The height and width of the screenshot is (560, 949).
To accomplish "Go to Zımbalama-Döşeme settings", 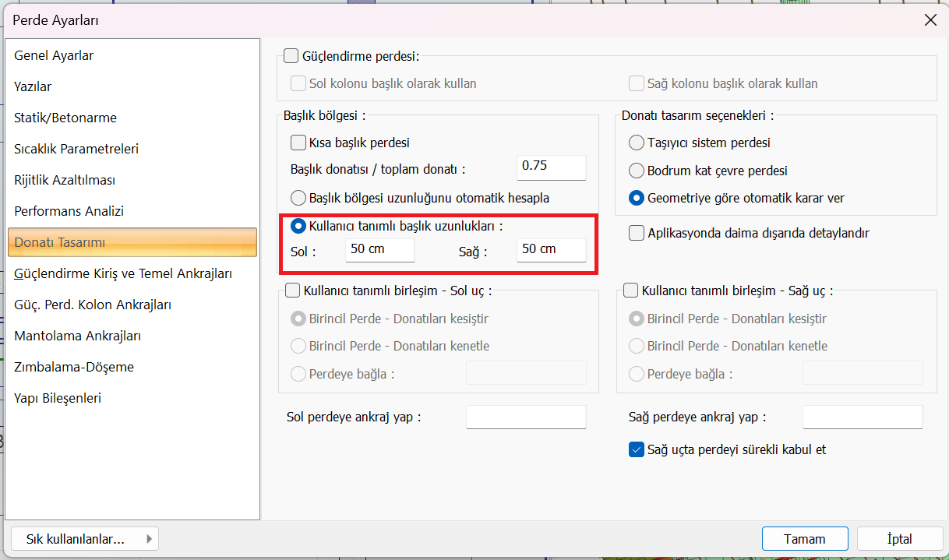I will (74, 368).
